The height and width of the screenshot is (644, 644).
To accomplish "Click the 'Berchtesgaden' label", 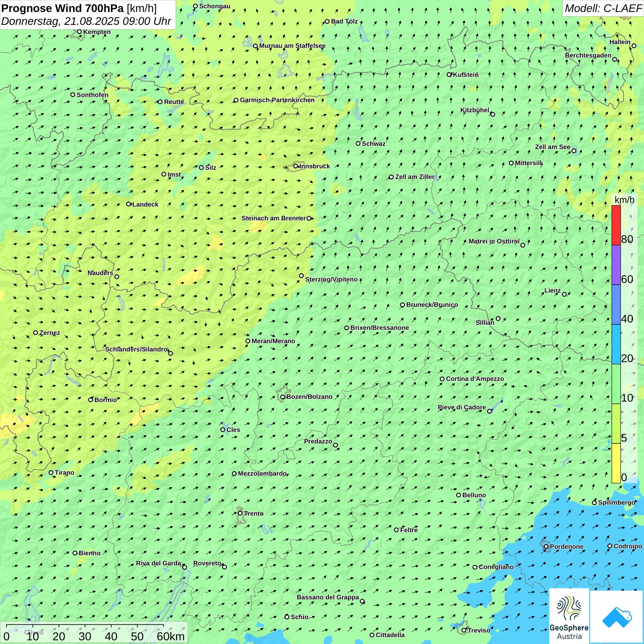I will click(x=588, y=55).
